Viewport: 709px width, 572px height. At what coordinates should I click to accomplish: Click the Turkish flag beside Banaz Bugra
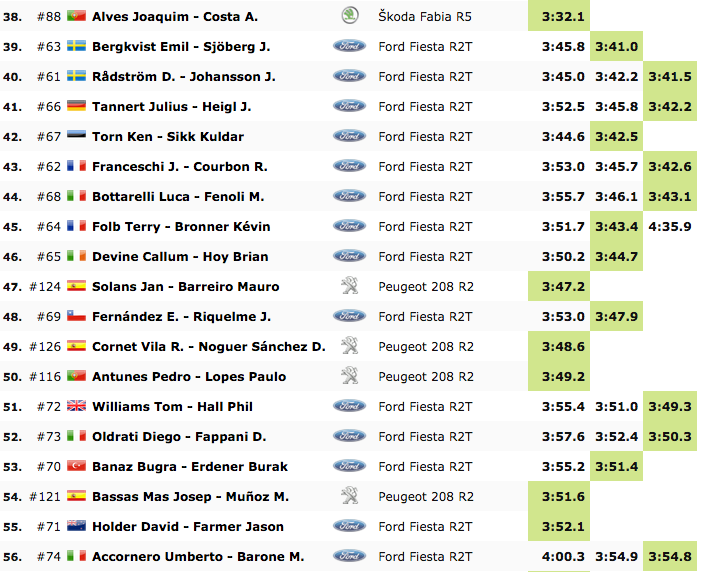(76, 466)
